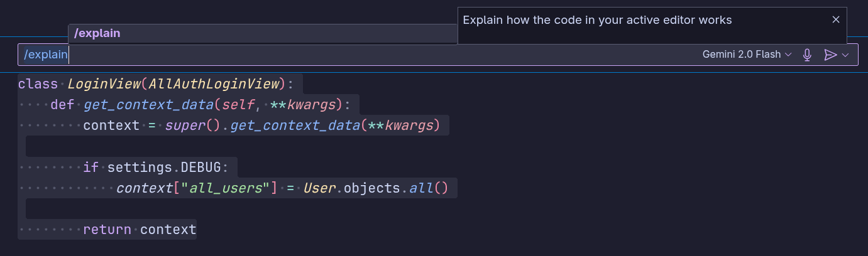Send the /explain prompt with the arrow icon
Viewport: 868px width, 256px height.
830,55
